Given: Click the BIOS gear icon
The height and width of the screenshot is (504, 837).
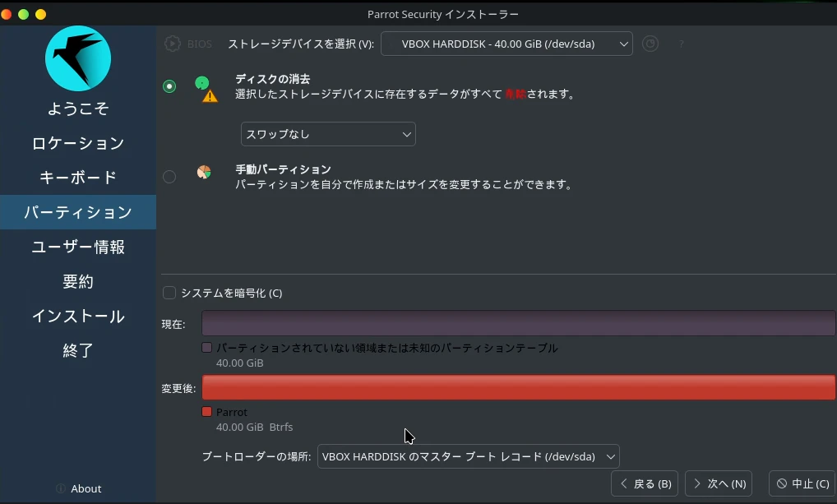Looking at the screenshot, I should 173,44.
